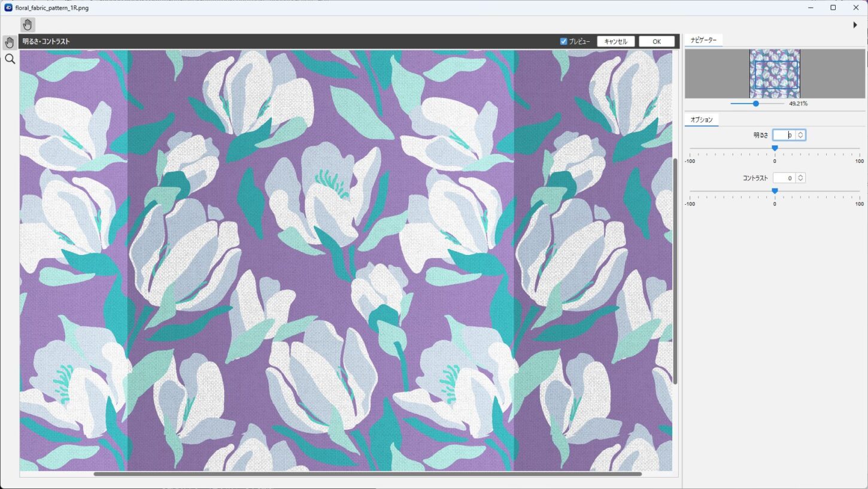Increase コントラスト with the up stepper arrow
868x489 pixels.
click(x=800, y=175)
